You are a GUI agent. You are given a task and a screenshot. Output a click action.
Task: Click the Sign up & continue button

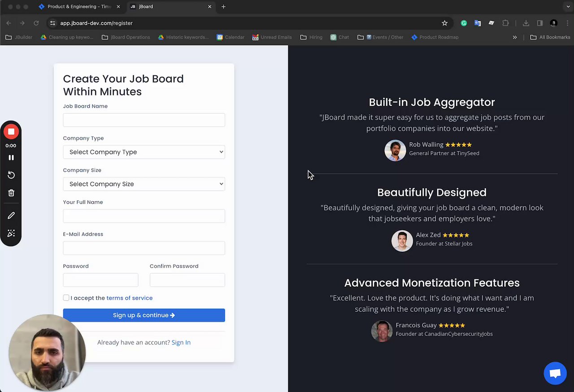[144, 315]
